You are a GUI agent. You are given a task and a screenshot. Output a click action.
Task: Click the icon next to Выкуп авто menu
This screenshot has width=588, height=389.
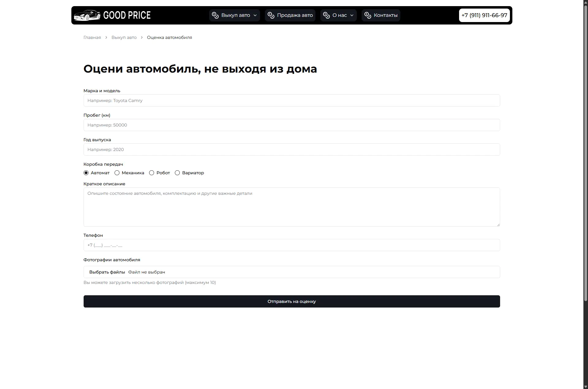[x=215, y=15]
